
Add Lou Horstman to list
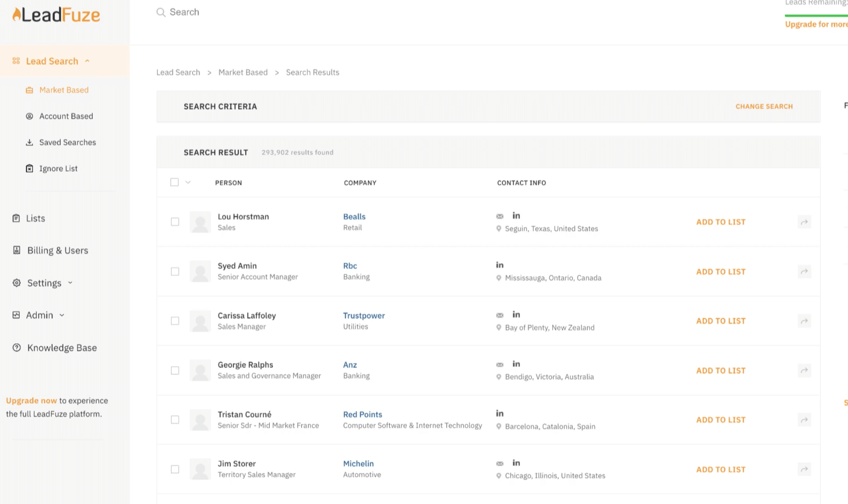point(721,222)
